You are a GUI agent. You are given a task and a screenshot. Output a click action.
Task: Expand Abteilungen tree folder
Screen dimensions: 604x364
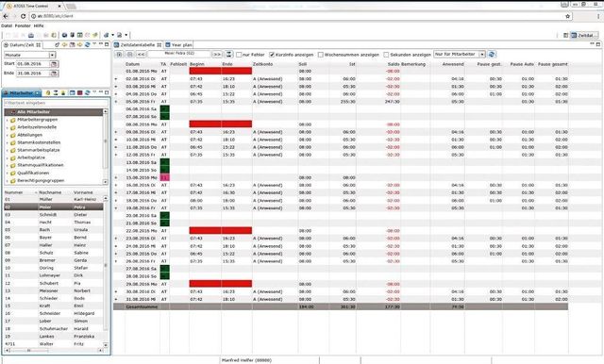tap(7, 135)
